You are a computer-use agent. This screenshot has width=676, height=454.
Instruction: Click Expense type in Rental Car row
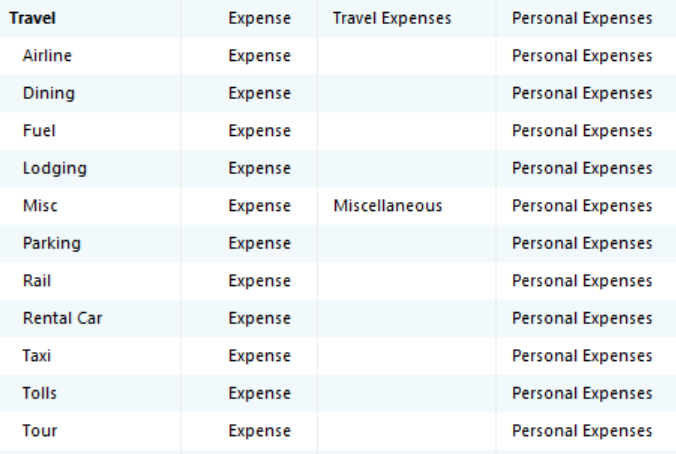(260, 319)
